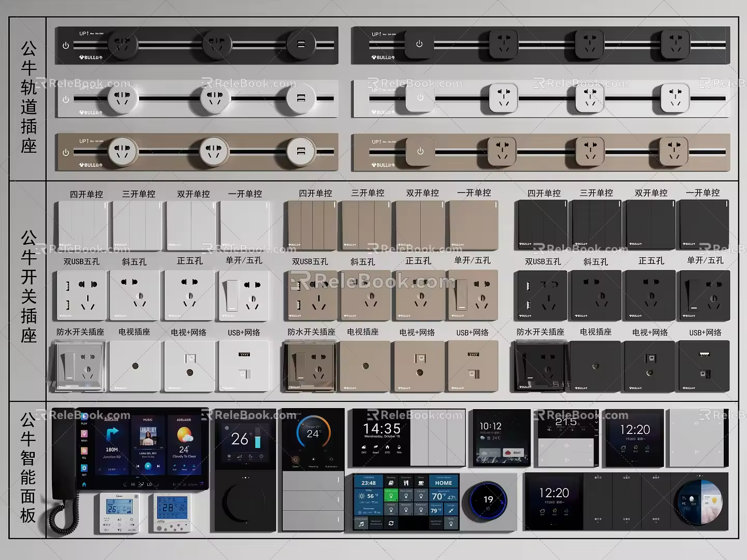Viewport: 747px width, 560px height.
Task: Tap 21.5 temperature smart panel
Action: pyautogui.click(x=568, y=438)
